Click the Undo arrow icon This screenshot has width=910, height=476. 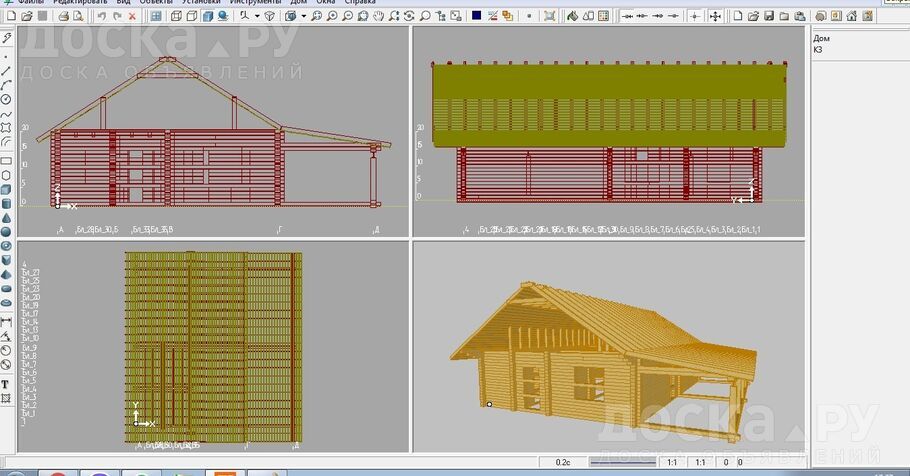coord(101,16)
